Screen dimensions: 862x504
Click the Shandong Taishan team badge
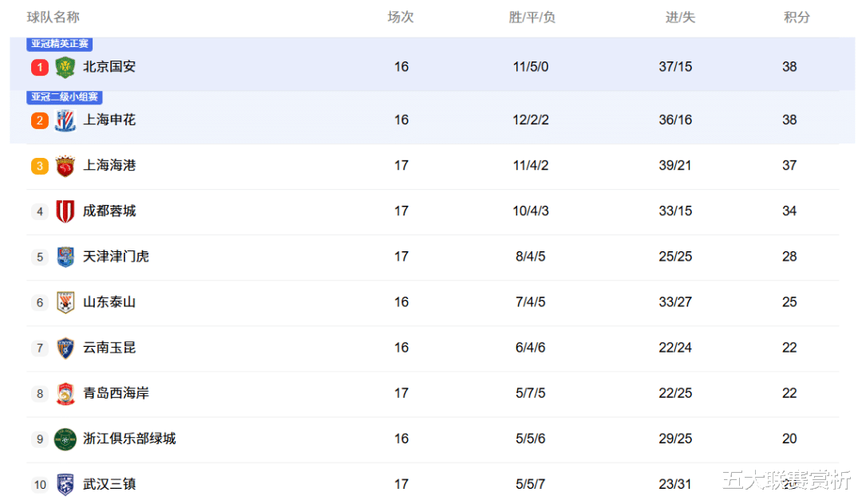tap(65, 302)
